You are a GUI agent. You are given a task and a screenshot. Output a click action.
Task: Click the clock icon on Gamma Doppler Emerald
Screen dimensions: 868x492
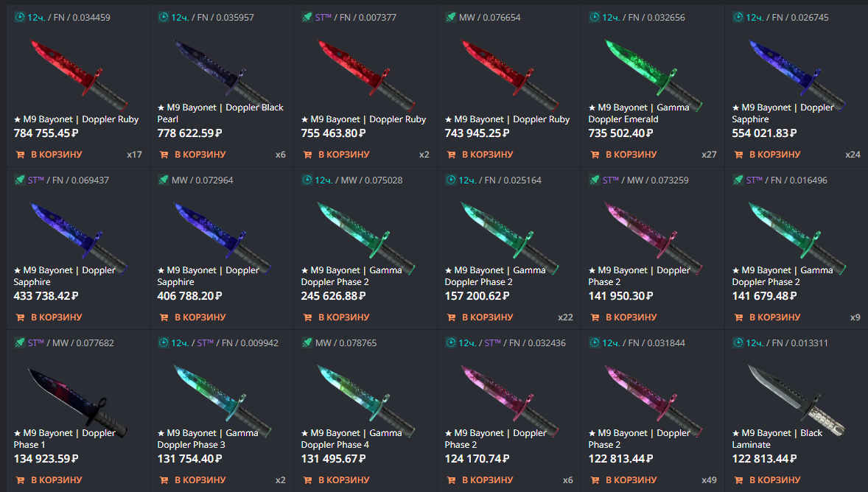[594, 17]
